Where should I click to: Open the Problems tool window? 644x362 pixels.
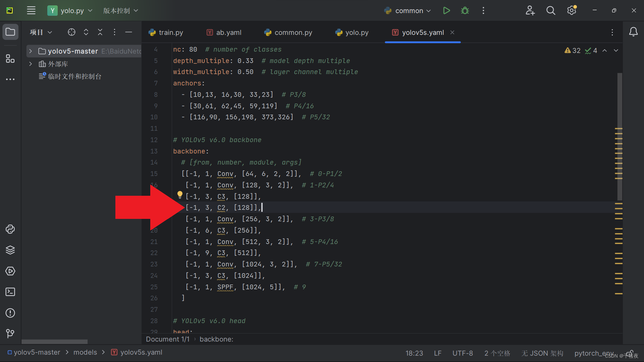pyautogui.click(x=10, y=313)
